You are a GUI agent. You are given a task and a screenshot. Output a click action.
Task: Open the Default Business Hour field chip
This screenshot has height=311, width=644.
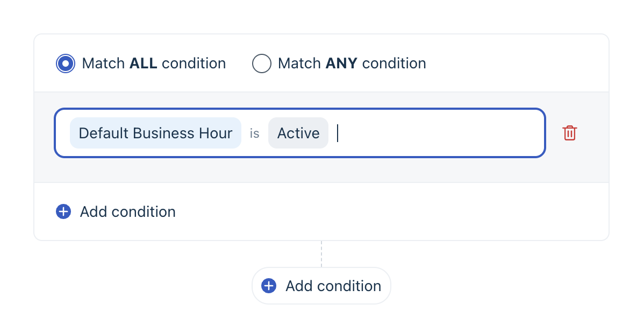[155, 133]
